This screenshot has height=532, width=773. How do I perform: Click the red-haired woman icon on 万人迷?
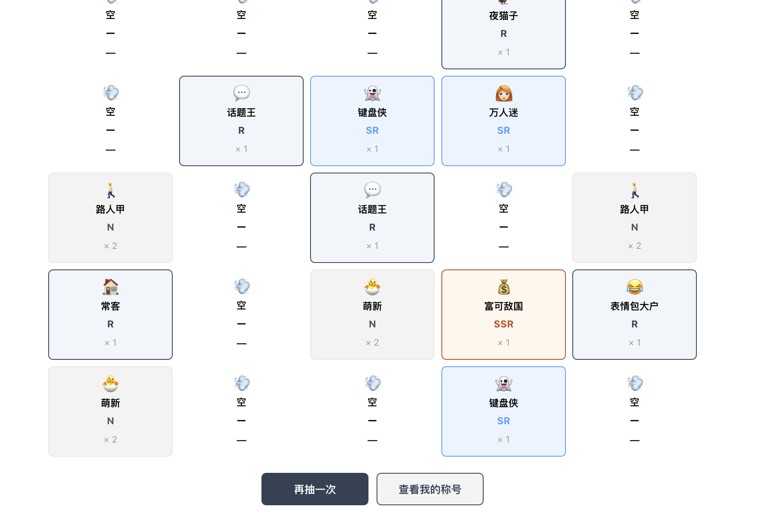click(x=503, y=93)
